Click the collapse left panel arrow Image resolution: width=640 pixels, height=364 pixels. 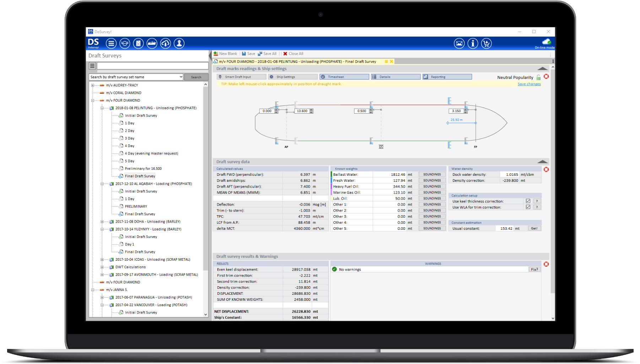tap(210, 55)
